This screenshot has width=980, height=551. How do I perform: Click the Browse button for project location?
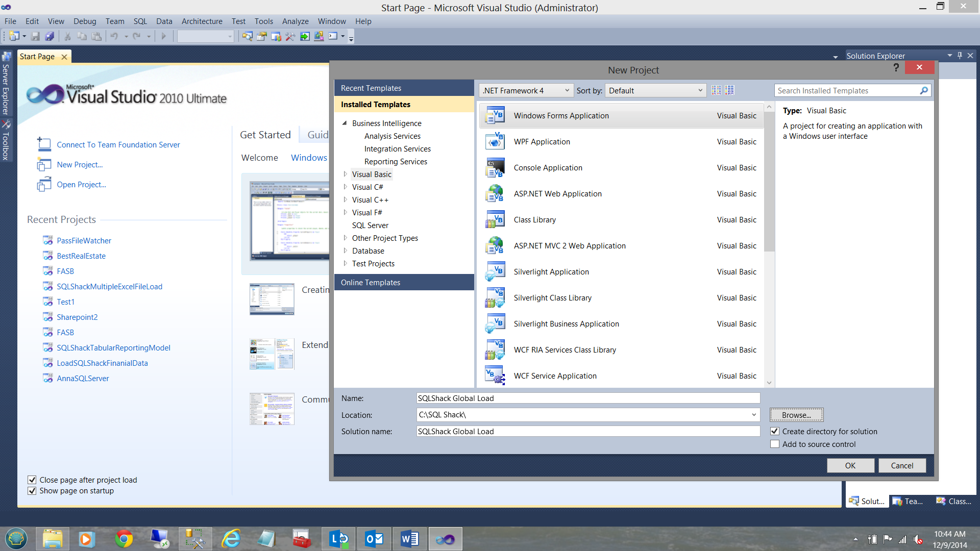[796, 415]
